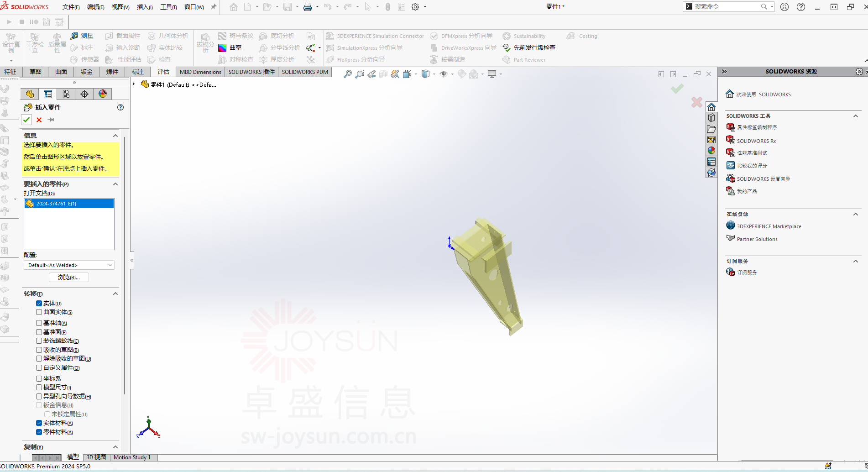This screenshot has width=868, height=472.
Task: Switch to the 钣金 (Sheet Metal) tab
Action: [86, 72]
